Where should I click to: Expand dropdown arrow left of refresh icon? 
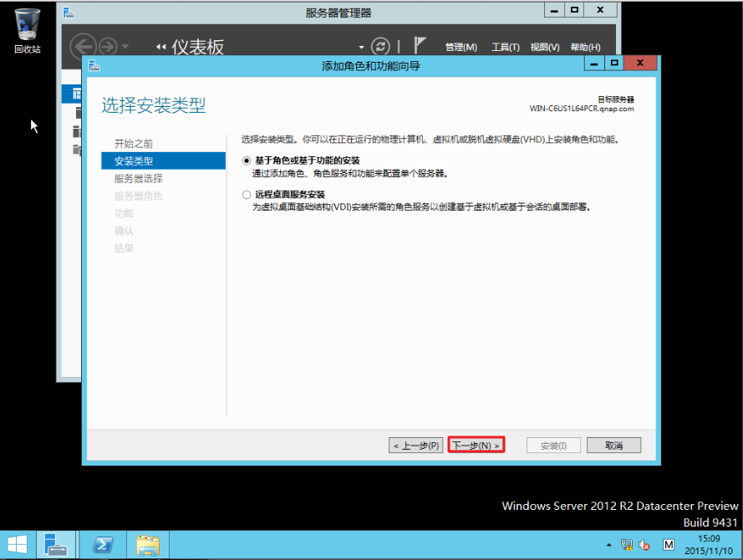point(362,47)
